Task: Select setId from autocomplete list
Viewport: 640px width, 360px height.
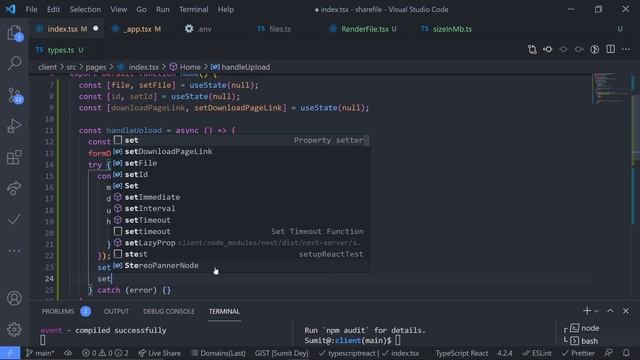Action: (x=241, y=174)
